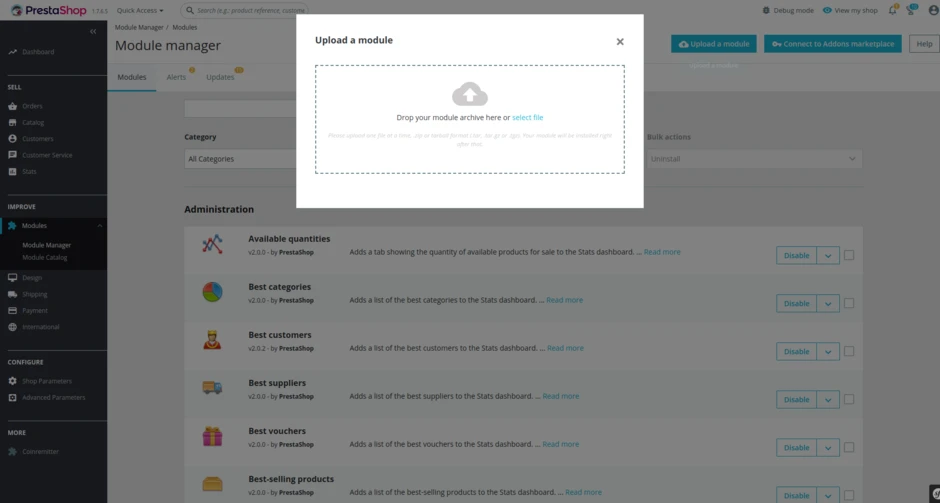940x503 pixels.
Task: Click Connect to Addons marketplace button
Action: pyautogui.click(x=833, y=44)
